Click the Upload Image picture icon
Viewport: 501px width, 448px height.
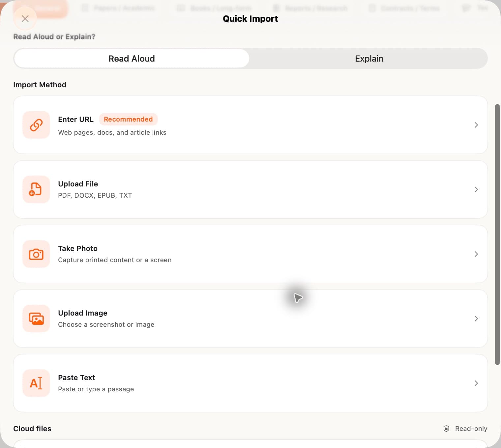36,319
